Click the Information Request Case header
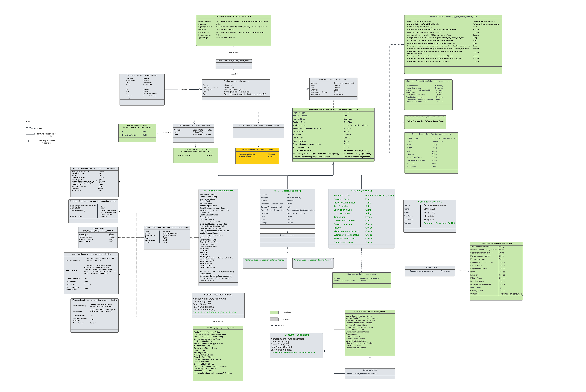Screen dimensions: 586x392 coord(428,81)
